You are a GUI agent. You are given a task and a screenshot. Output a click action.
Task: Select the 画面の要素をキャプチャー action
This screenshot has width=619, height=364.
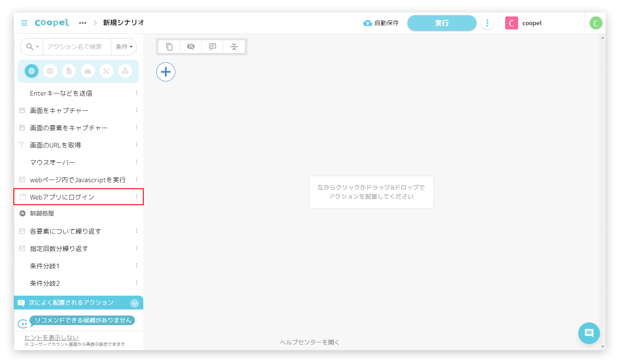[x=78, y=128]
